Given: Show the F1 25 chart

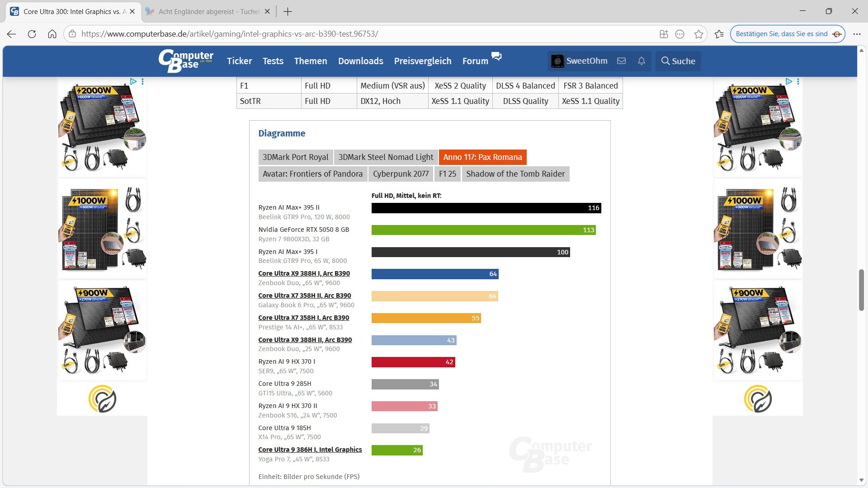Looking at the screenshot, I should [448, 174].
